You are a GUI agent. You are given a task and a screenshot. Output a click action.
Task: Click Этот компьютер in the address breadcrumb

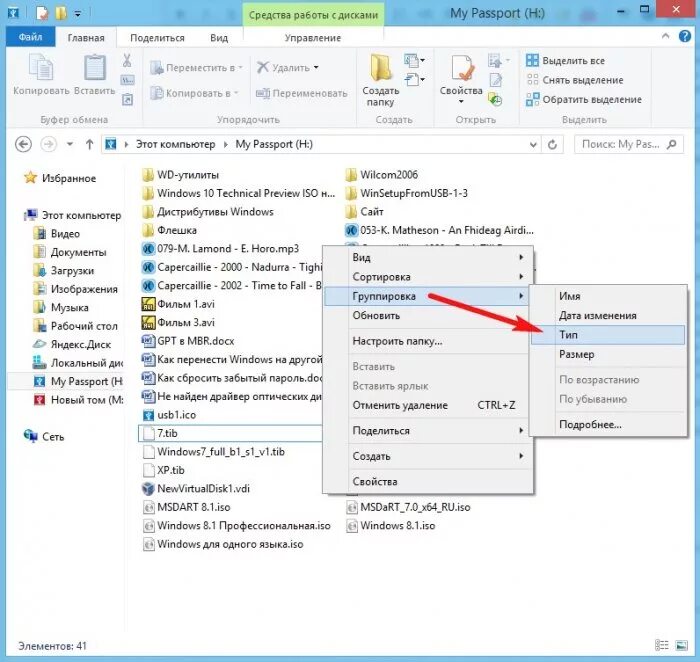coord(175,144)
